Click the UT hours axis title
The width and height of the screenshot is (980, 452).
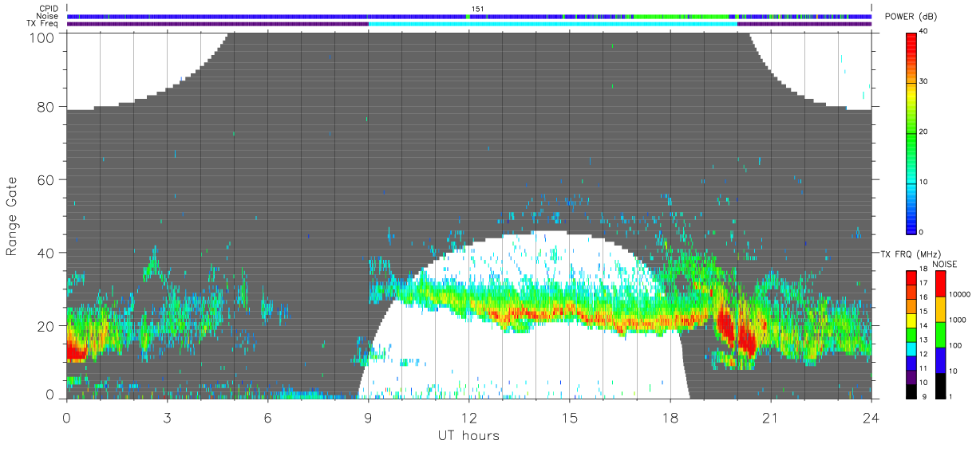tap(468, 436)
